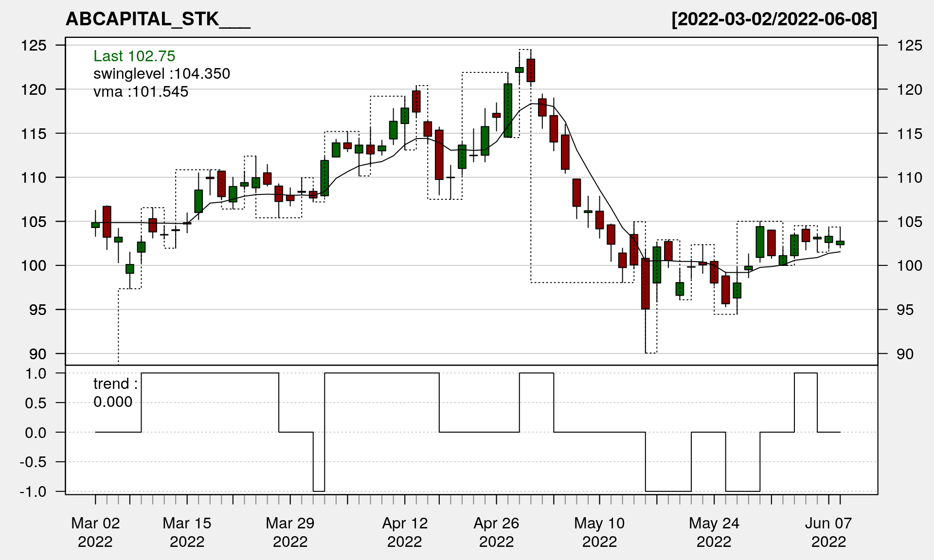934x560 pixels.
Task: Click the May 24 2022 axis label
Action: click(x=714, y=532)
